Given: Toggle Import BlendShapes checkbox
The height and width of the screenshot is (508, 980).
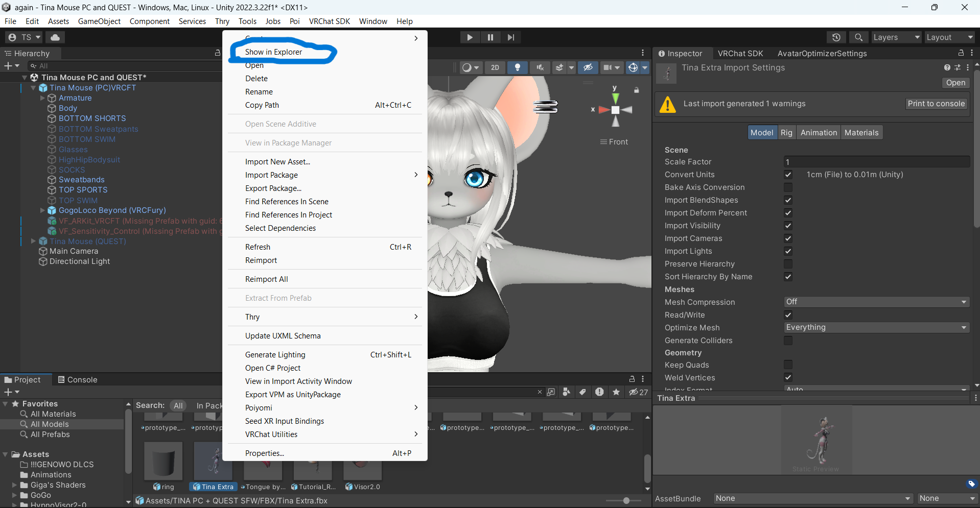Looking at the screenshot, I should click(x=788, y=200).
